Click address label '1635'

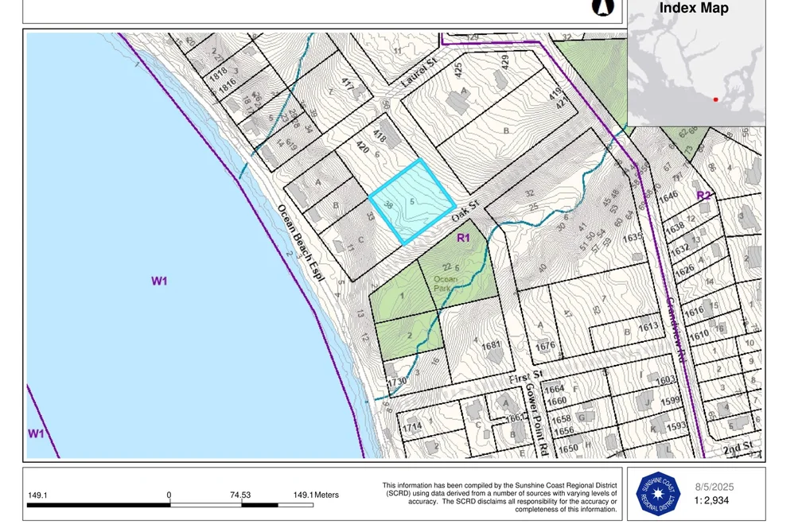[x=633, y=239]
